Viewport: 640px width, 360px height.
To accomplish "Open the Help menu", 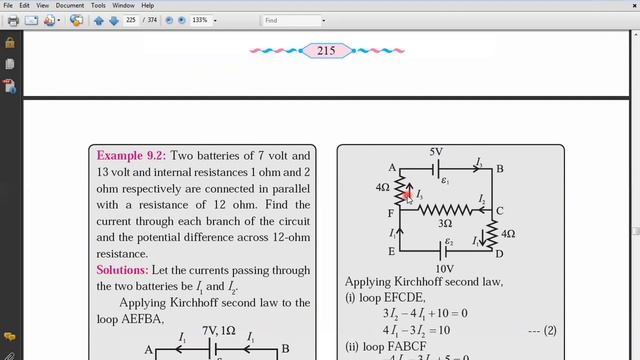I will tap(147, 5).
